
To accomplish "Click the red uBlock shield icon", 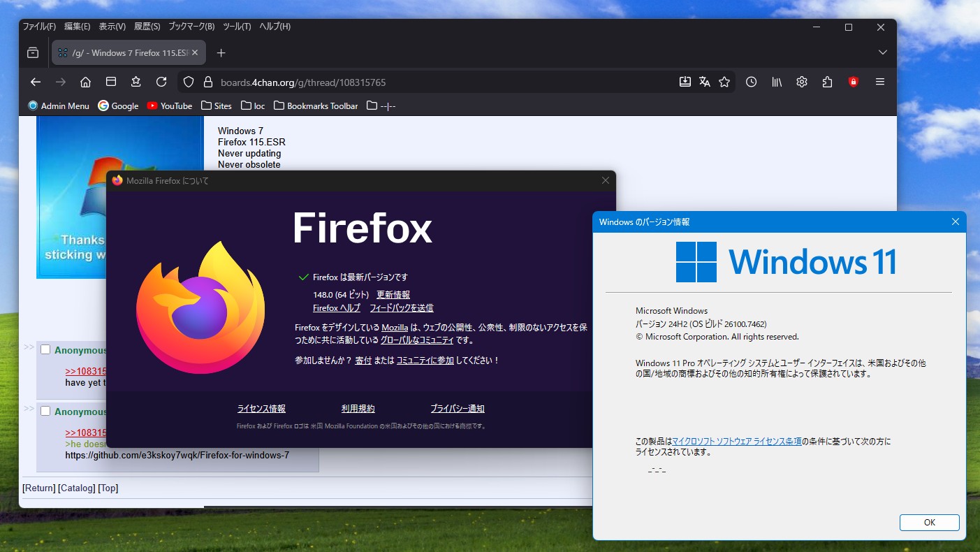I will coord(853,82).
